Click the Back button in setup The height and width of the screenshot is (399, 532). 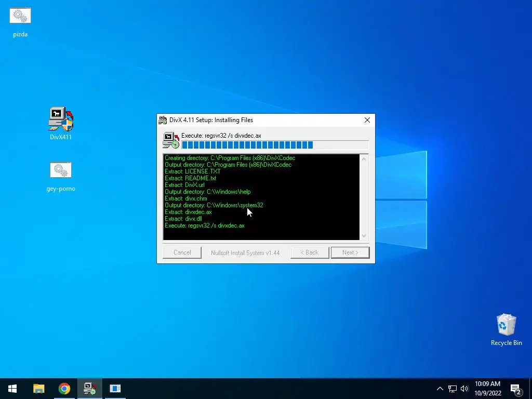(310, 252)
